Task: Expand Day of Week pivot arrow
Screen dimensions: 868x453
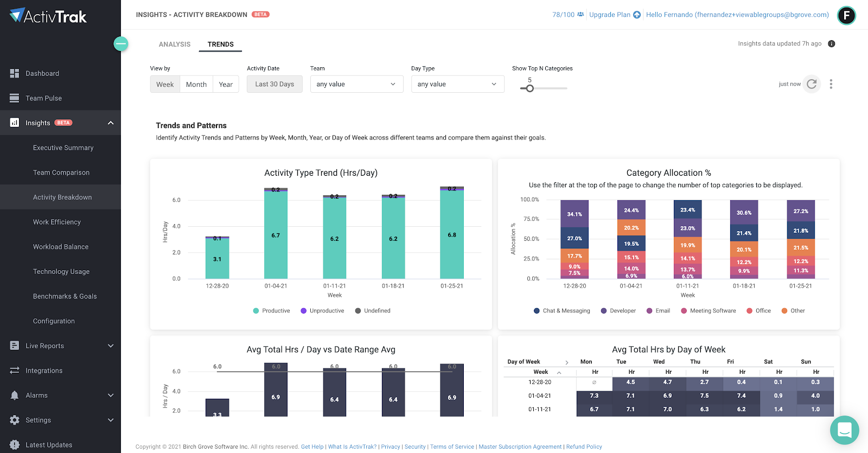Action: point(567,362)
